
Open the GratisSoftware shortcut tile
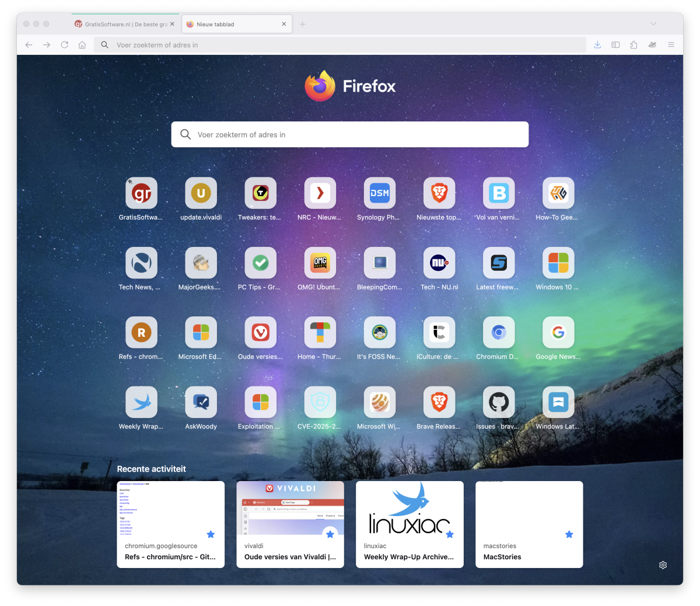[141, 193]
